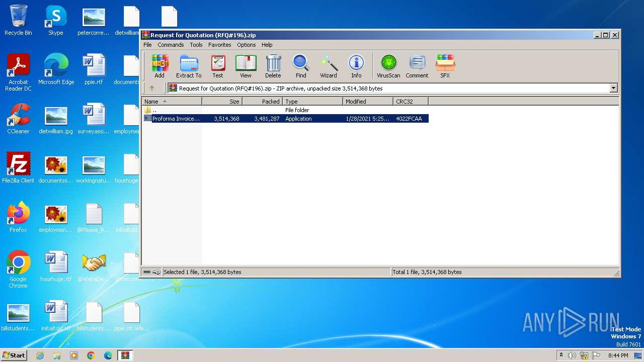Click WinRAR taskbar button
The width and height of the screenshot is (644, 362).
pos(125,355)
